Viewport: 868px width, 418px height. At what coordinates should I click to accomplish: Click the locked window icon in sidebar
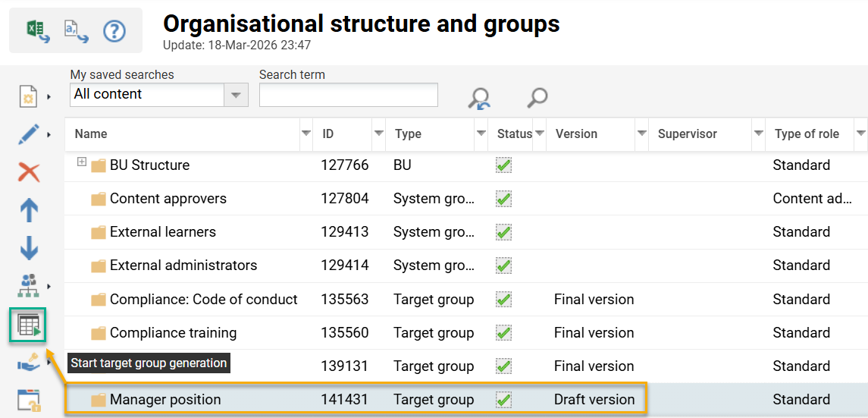click(29, 401)
